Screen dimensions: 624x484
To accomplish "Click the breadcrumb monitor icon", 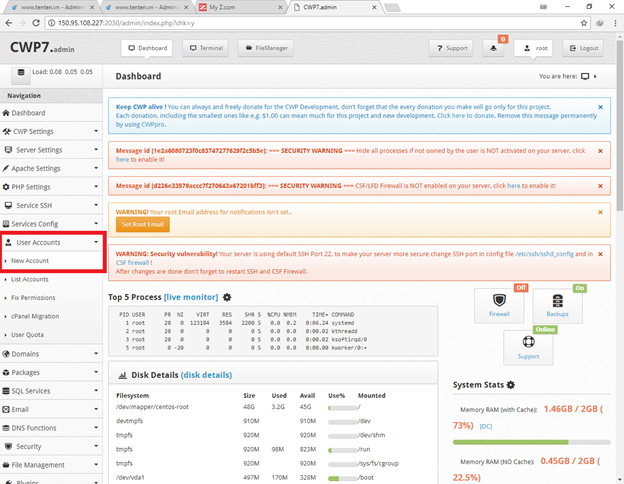I will [x=585, y=76].
